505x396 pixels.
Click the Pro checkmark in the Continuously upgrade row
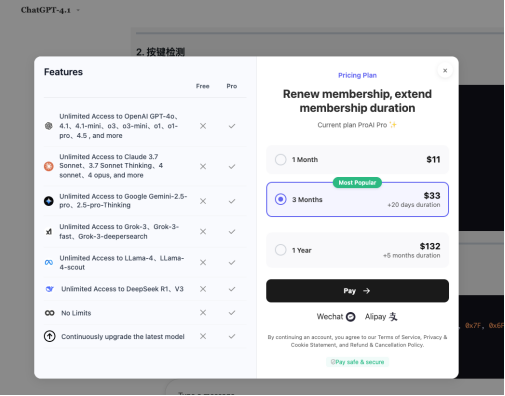(232, 336)
